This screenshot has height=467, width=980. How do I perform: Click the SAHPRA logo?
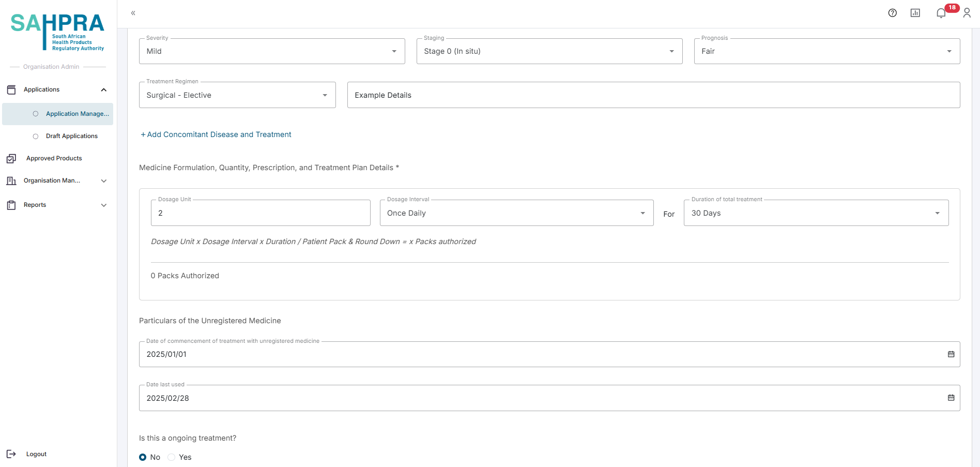(57, 32)
